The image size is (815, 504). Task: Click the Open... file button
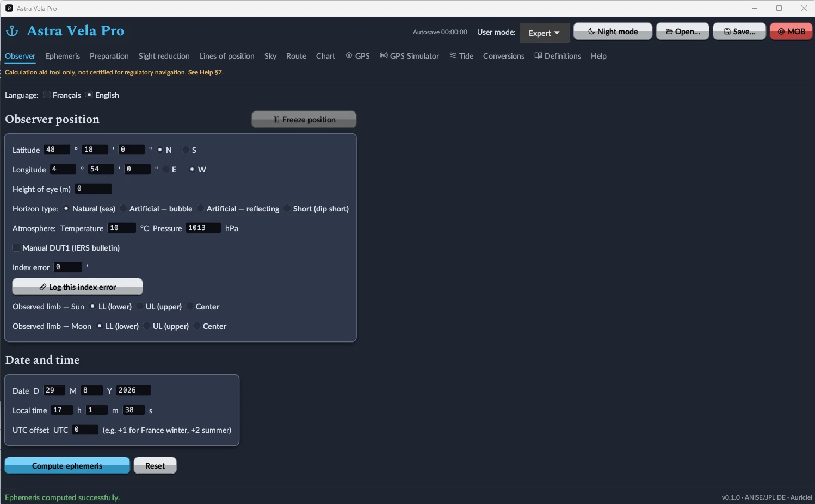(683, 32)
